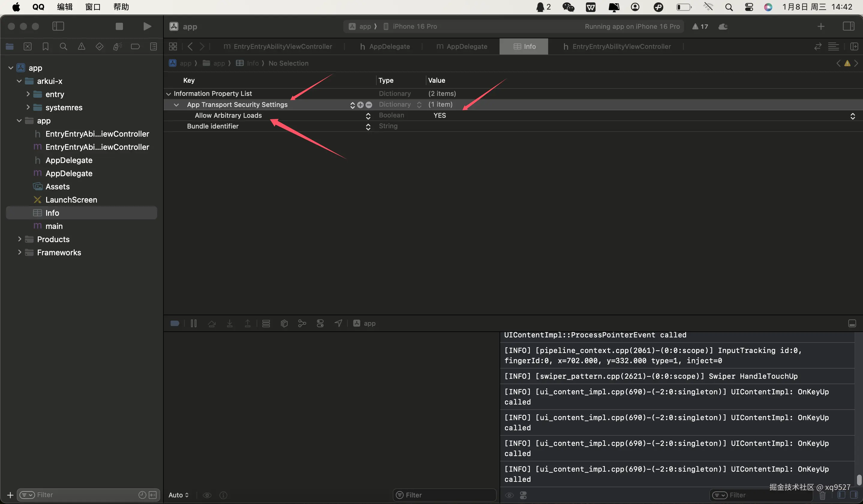
Task: Toggle the right inspector panel
Action: pyautogui.click(x=848, y=26)
